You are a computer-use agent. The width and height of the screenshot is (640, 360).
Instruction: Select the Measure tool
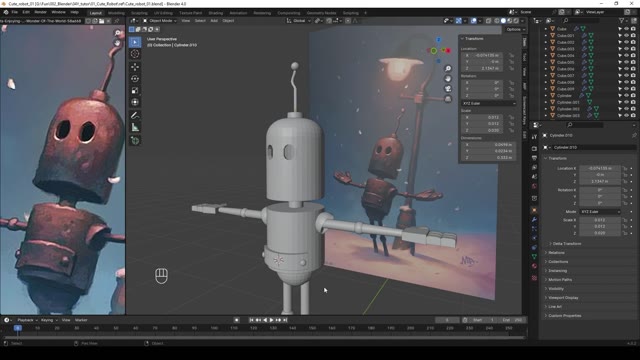(135, 128)
